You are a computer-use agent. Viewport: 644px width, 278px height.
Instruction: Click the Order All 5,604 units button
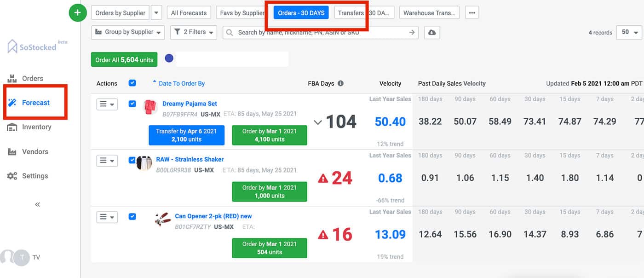[x=124, y=59]
